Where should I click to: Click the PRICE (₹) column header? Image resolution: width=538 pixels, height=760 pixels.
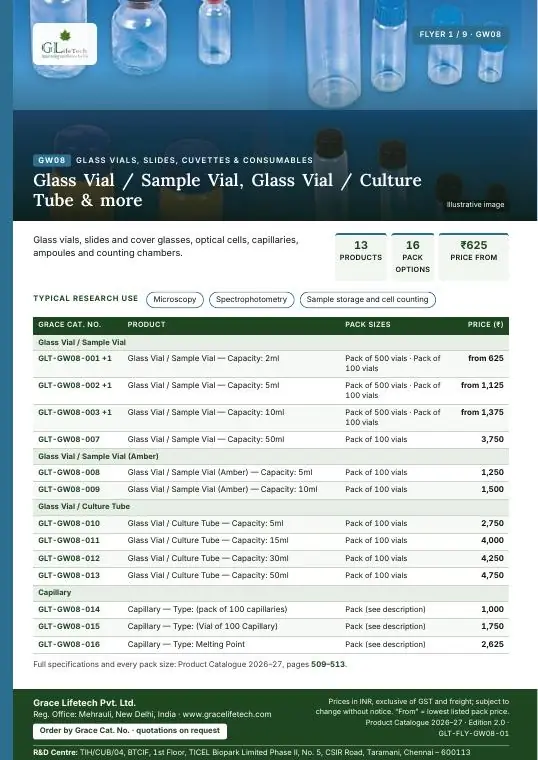pyautogui.click(x=485, y=325)
